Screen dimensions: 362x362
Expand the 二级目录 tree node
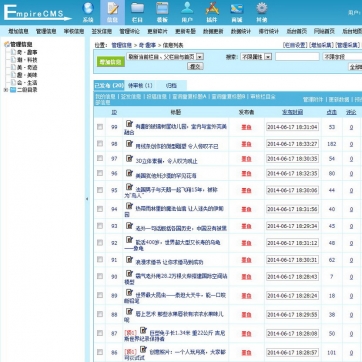5,90
